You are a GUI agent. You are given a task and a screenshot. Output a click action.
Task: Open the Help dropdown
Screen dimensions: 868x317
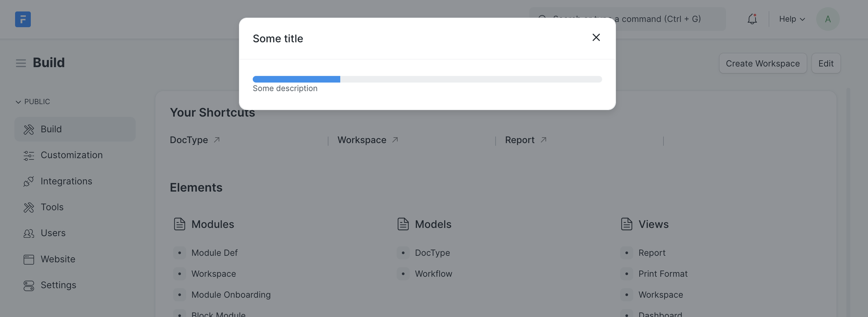791,19
